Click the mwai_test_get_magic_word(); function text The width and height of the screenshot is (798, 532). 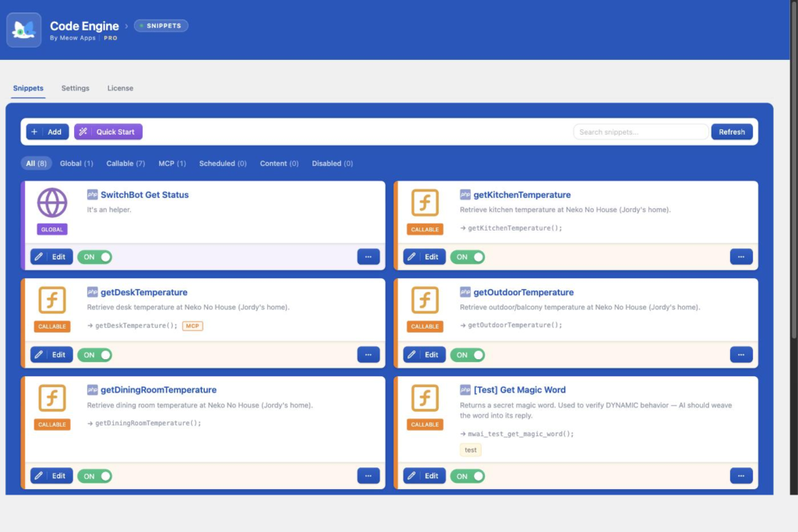tap(521, 434)
